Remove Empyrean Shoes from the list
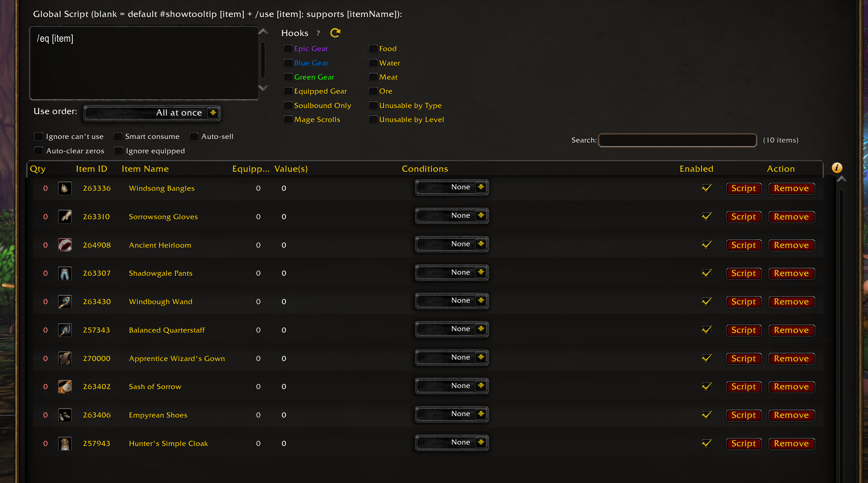The height and width of the screenshot is (483, 868). pos(792,415)
